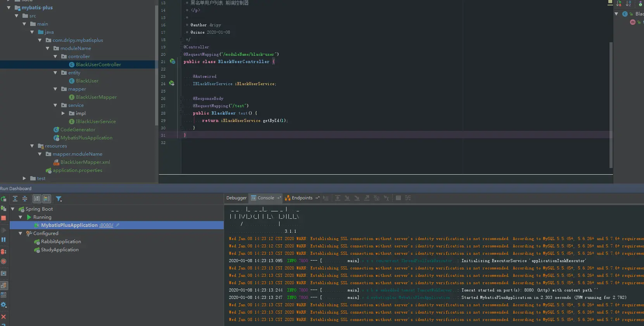
Task: Select MybatisPlusApplication in Run Dashboard
Action: pos(69,225)
